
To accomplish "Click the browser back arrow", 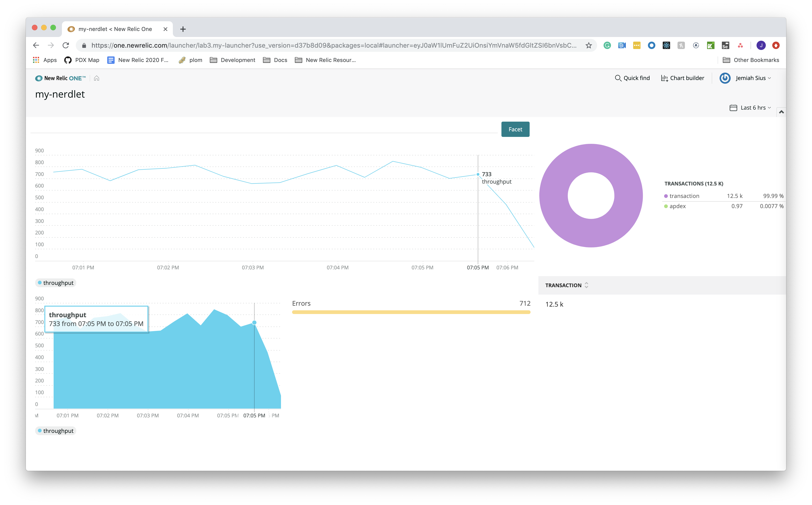I will tap(36, 45).
